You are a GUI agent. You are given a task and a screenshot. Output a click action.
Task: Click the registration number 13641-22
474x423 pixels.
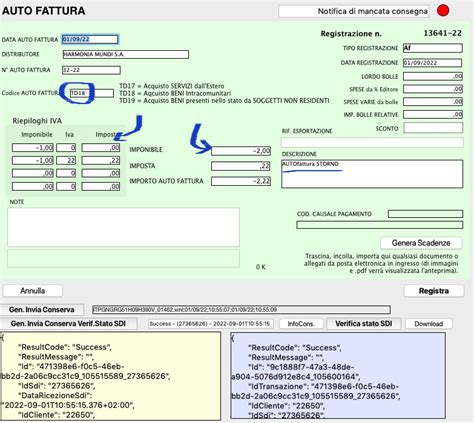442,33
